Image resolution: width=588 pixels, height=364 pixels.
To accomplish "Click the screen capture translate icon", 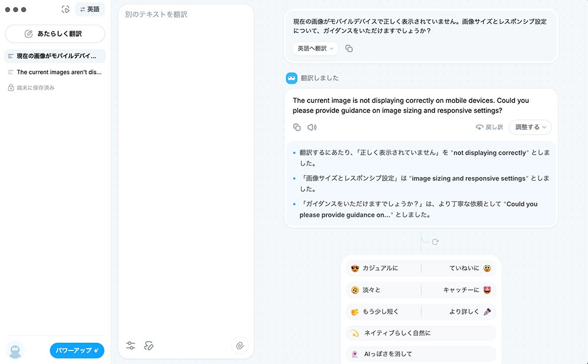I will 65,9.
